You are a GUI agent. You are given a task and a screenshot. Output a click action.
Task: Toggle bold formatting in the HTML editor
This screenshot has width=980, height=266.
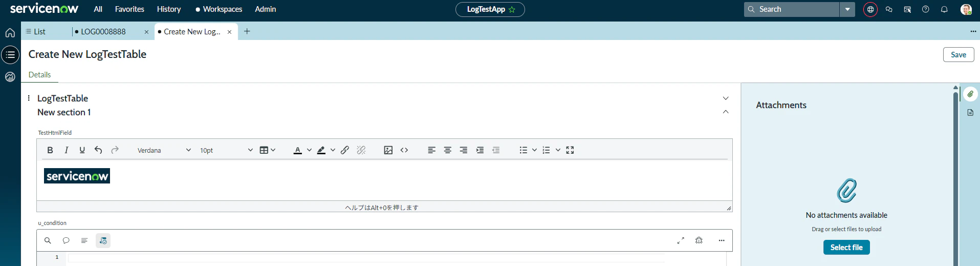50,150
